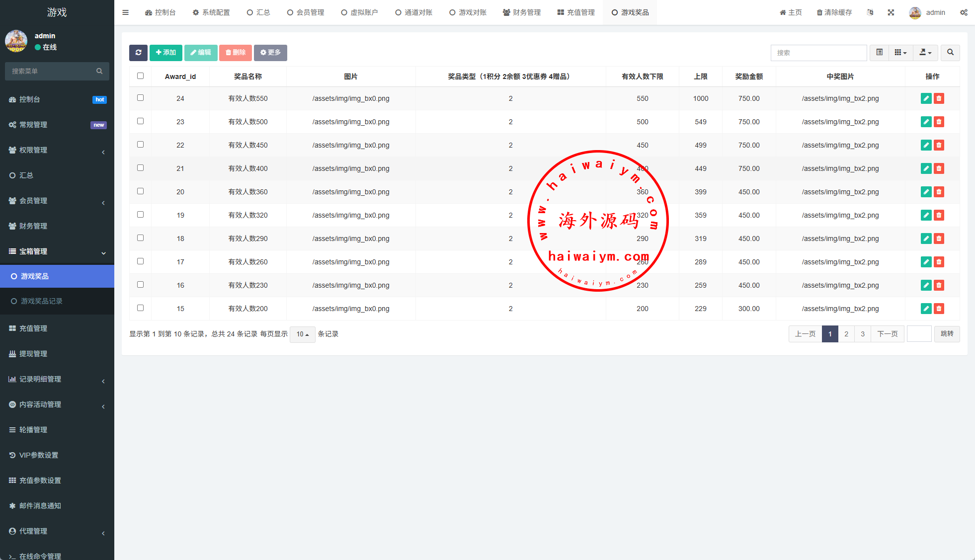Open the columns grid dropdown

pos(900,53)
